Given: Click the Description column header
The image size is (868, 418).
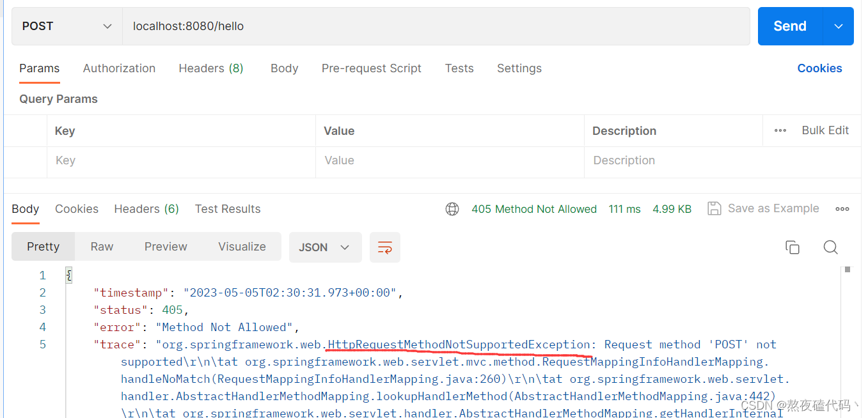Looking at the screenshot, I should tap(624, 131).
